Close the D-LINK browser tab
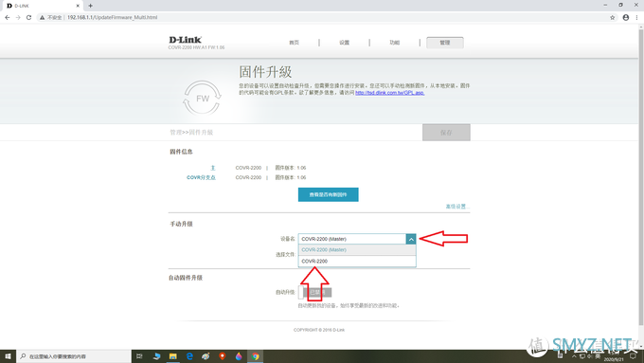The height and width of the screenshot is (363, 644). [x=78, y=6]
